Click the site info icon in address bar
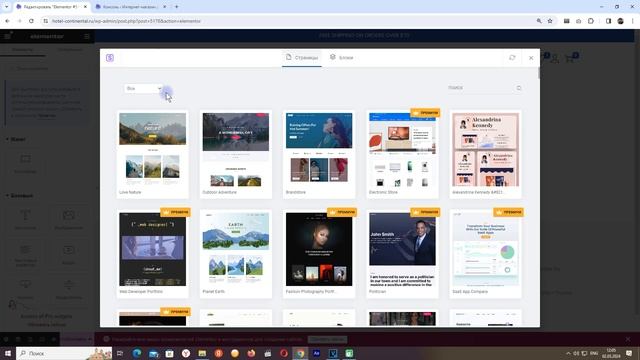 pos(45,21)
